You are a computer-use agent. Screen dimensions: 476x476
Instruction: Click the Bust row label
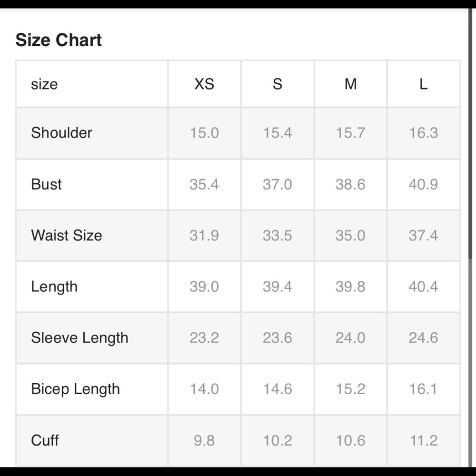(46, 184)
